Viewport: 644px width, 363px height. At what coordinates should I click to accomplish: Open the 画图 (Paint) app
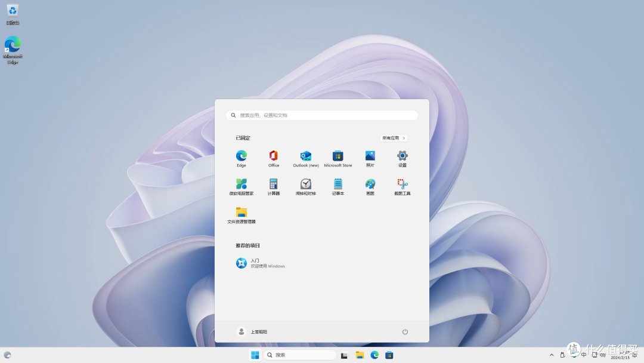tap(370, 187)
